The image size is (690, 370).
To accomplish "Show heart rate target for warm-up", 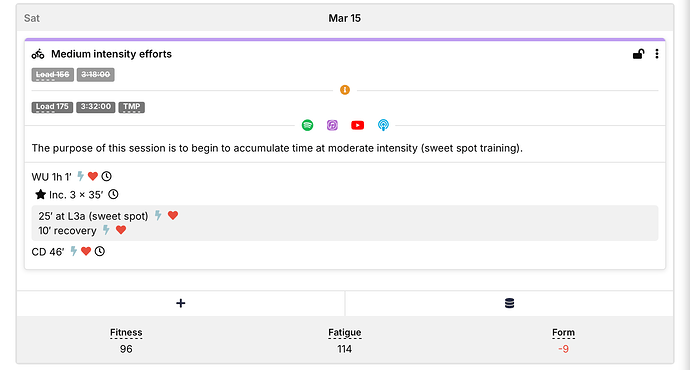I will point(92,176).
